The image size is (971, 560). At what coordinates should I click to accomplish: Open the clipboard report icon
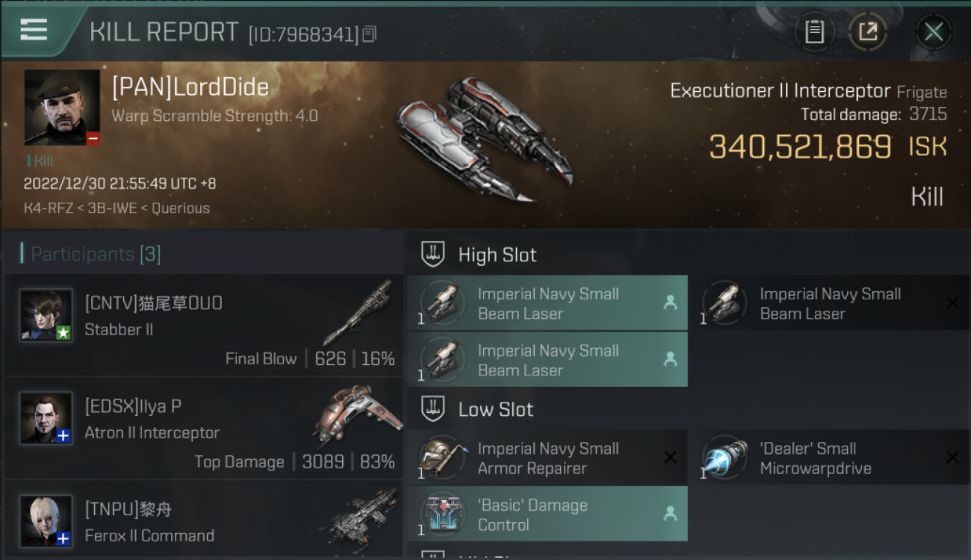(814, 31)
